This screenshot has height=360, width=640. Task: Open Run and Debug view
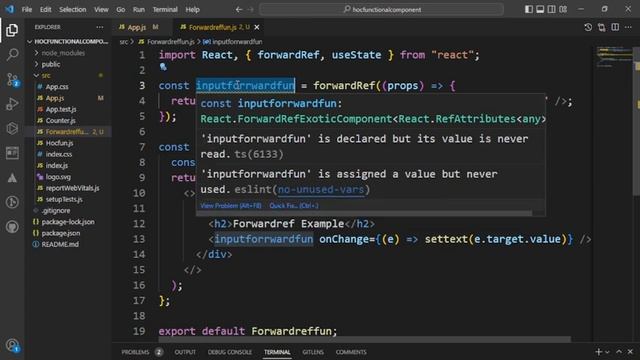[12, 104]
